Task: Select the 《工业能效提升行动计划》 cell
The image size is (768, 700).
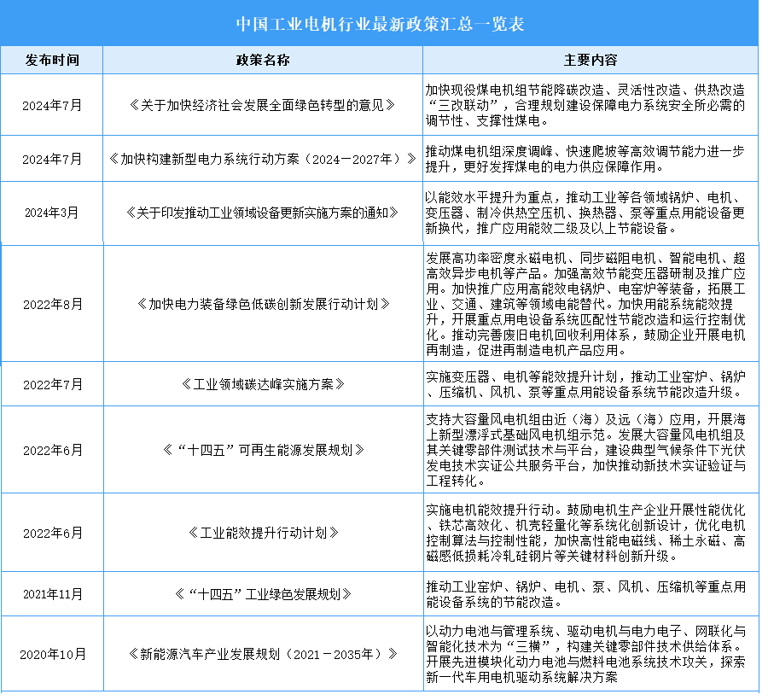Action: tap(263, 533)
